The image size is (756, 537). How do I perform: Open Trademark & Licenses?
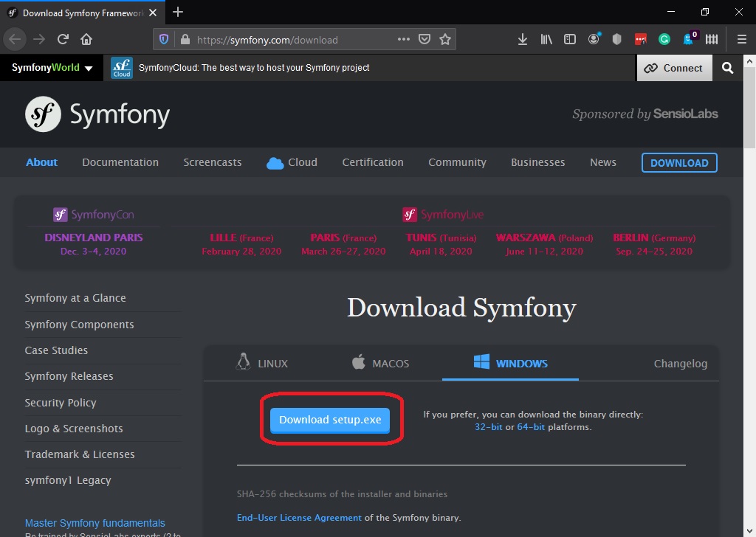click(80, 454)
